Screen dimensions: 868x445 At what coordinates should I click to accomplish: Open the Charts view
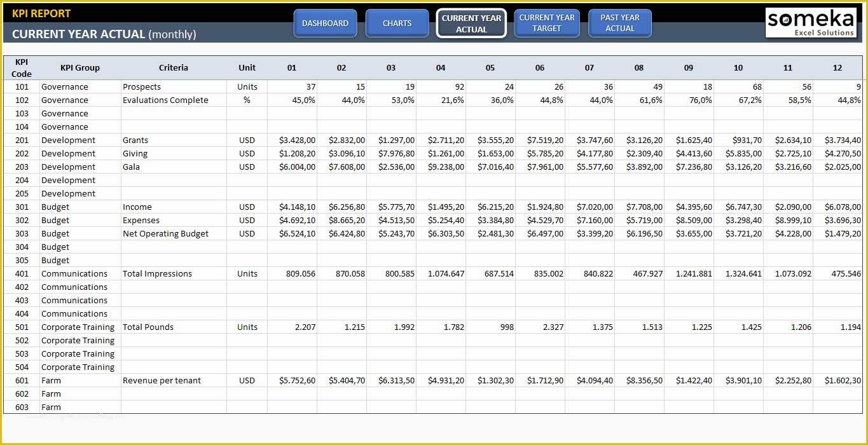pyautogui.click(x=397, y=24)
